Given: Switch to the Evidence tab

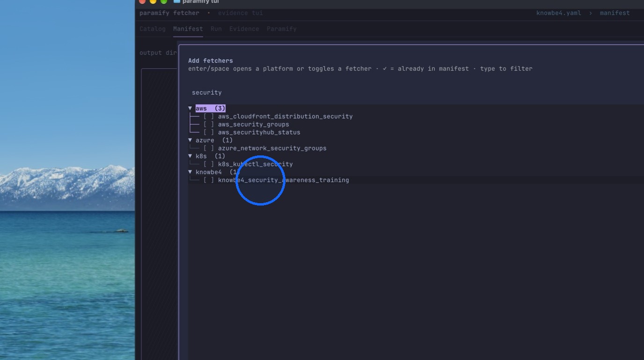Looking at the screenshot, I should [x=244, y=29].
